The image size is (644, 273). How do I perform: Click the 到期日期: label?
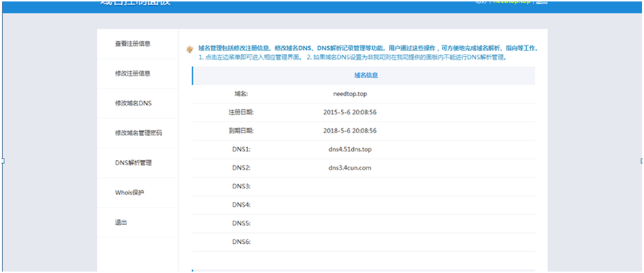[x=241, y=131]
